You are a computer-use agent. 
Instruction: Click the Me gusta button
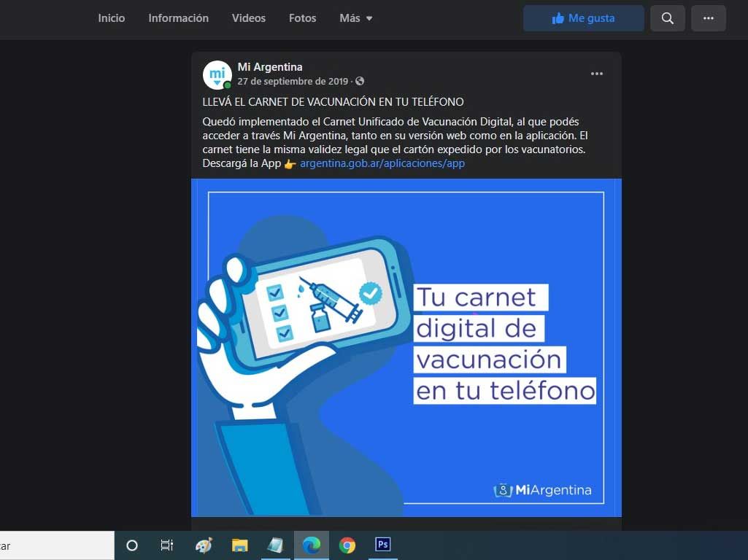[x=583, y=18]
